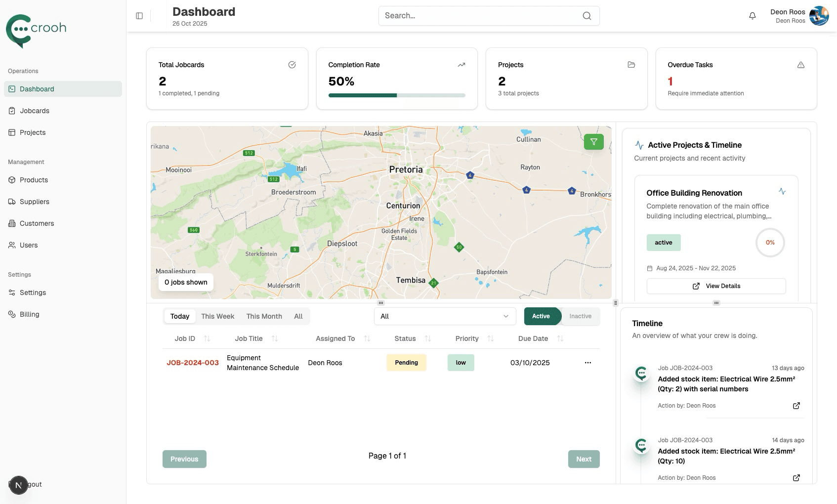Sort by Due Date column arrows

[560, 338]
